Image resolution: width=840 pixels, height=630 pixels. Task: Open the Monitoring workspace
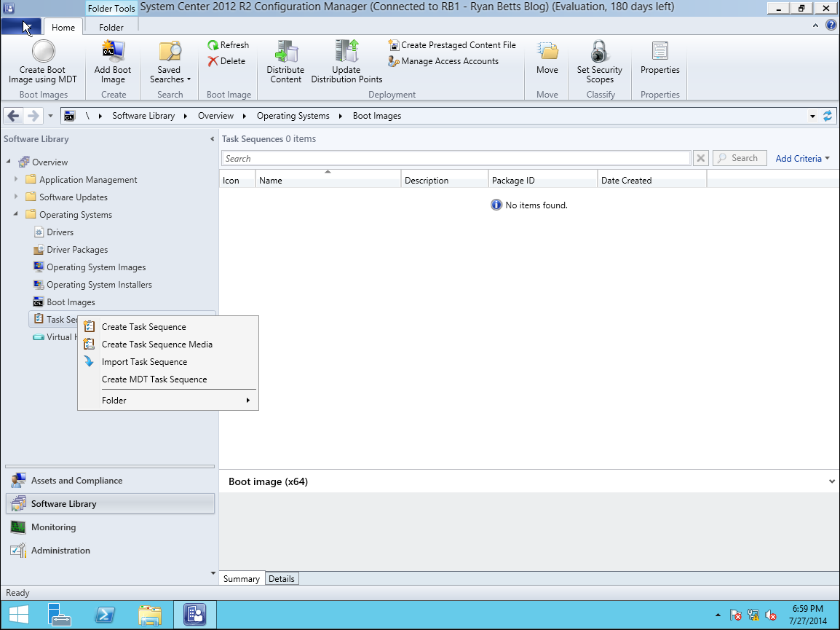pyautogui.click(x=110, y=527)
